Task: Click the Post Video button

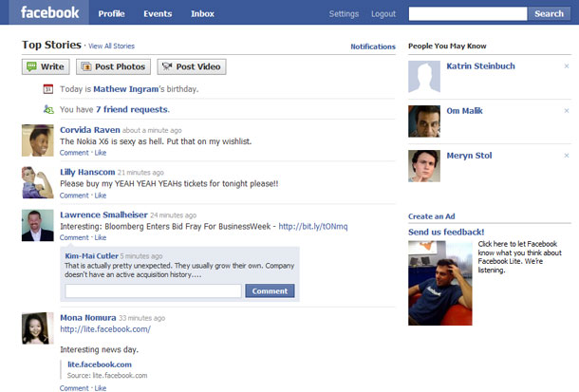Action: click(x=192, y=66)
